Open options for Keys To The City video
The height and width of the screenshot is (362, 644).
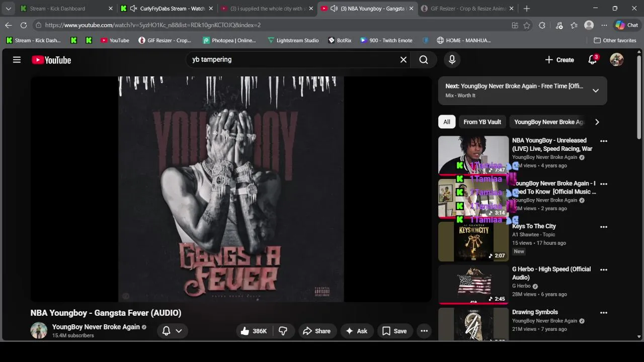pyautogui.click(x=604, y=227)
